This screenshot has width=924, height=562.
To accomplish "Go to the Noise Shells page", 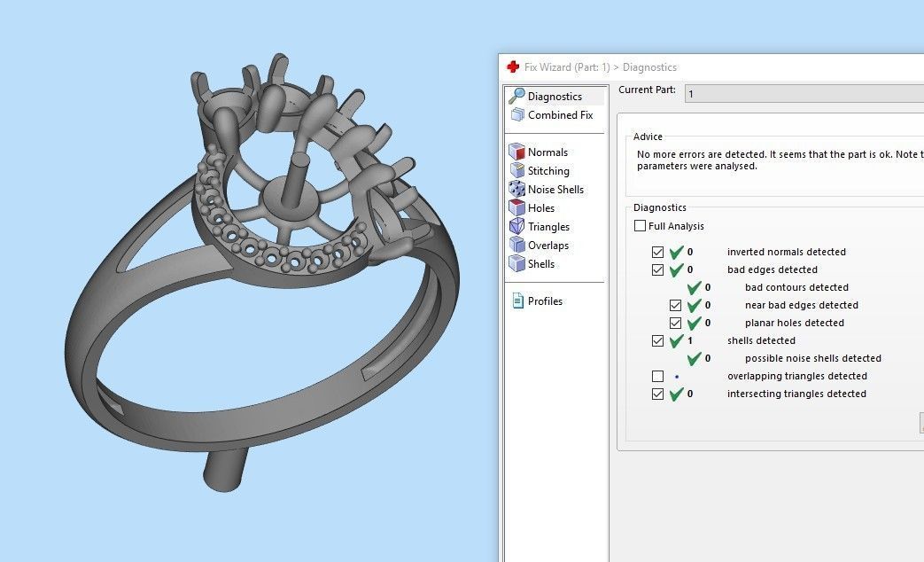I will tap(555, 190).
